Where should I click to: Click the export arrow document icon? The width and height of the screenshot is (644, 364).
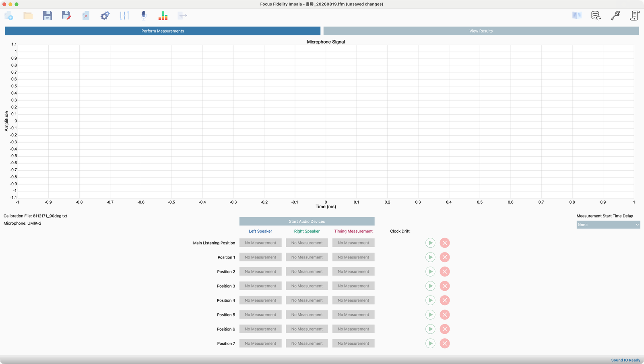(x=182, y=16)
